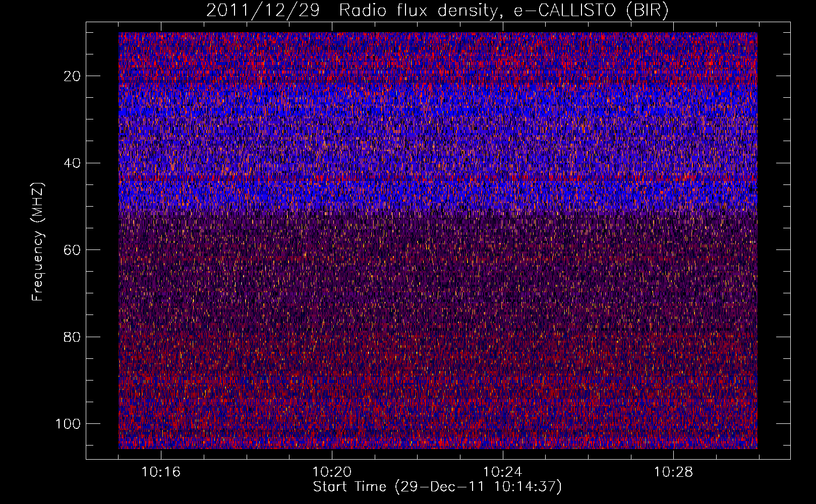This screenshot has width=816, height=504.
Task: Click the 10:24 time tick label
Action: 503,472
